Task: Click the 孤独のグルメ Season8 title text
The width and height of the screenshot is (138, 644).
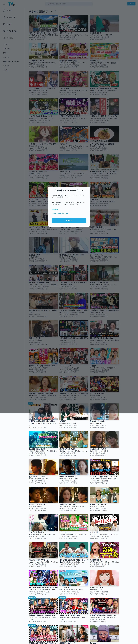Action: click(x=99, y=283)
